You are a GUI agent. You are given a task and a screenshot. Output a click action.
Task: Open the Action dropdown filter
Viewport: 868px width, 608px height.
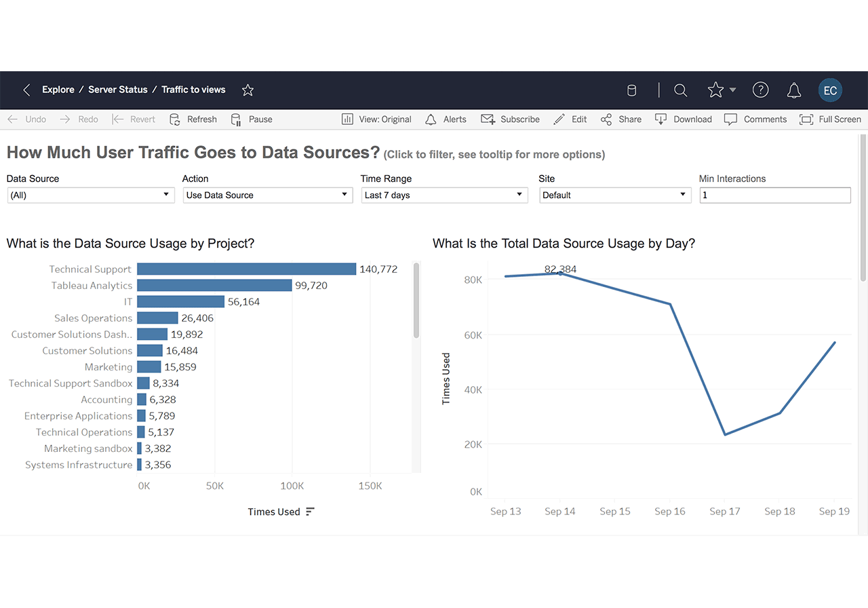click(x=267, y=195)
